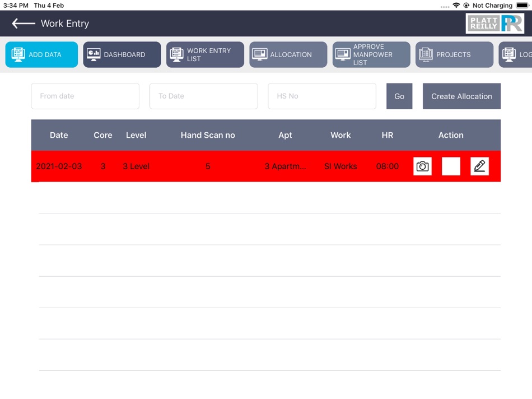The height and width of the screenshot is (399, 532).
Task: Select the red highlighted 2021-02-03 row
Action: coord(168,166)
